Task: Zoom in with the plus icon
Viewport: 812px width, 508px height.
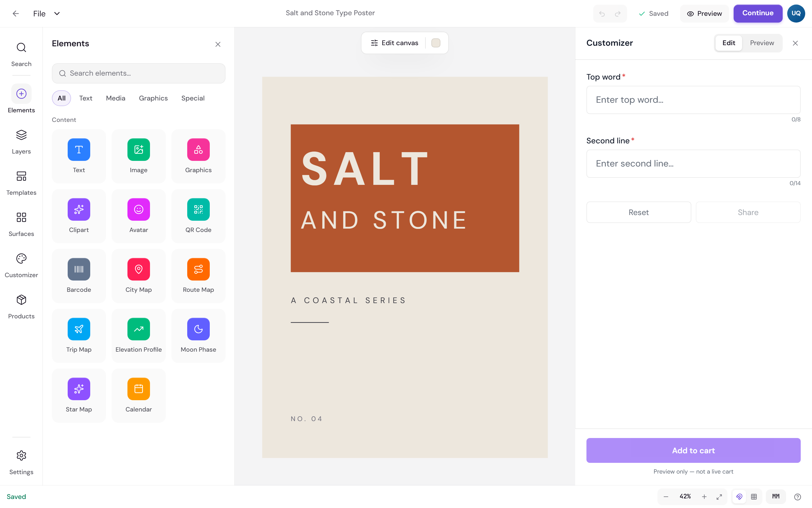Action: 704,497
